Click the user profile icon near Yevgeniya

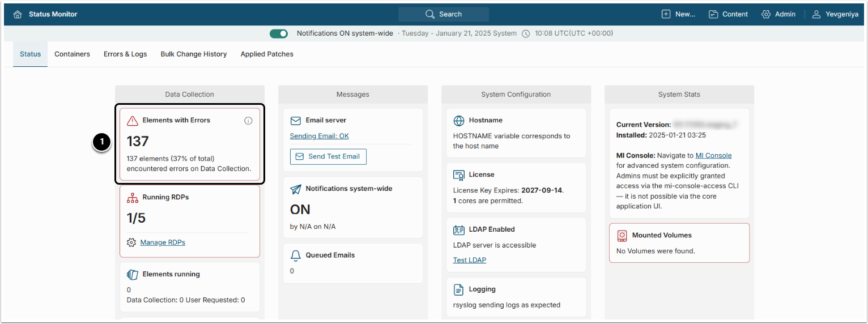tap(816, 14)
